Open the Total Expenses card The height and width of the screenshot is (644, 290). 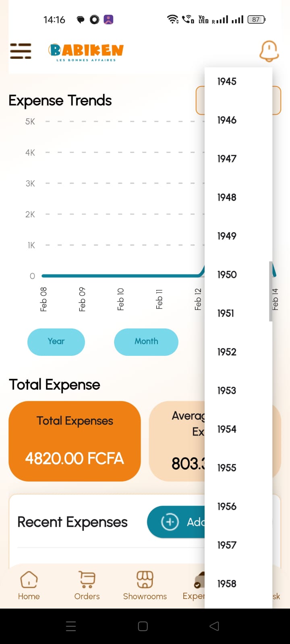pyautogui.click(x=75, y=441)
